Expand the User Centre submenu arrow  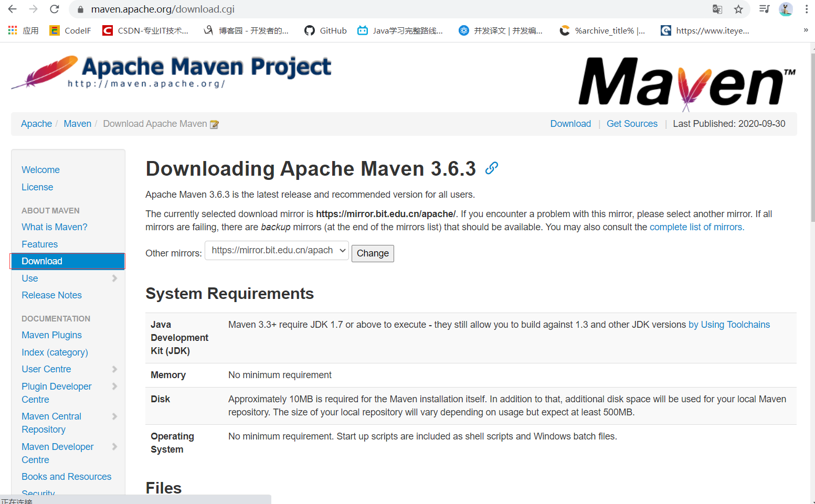114,369
